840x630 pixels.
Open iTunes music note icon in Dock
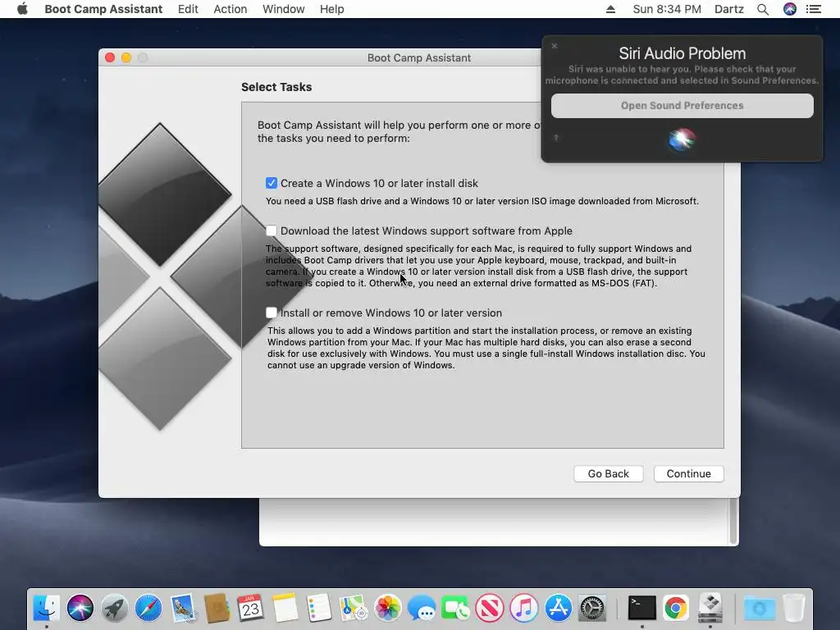524,608
